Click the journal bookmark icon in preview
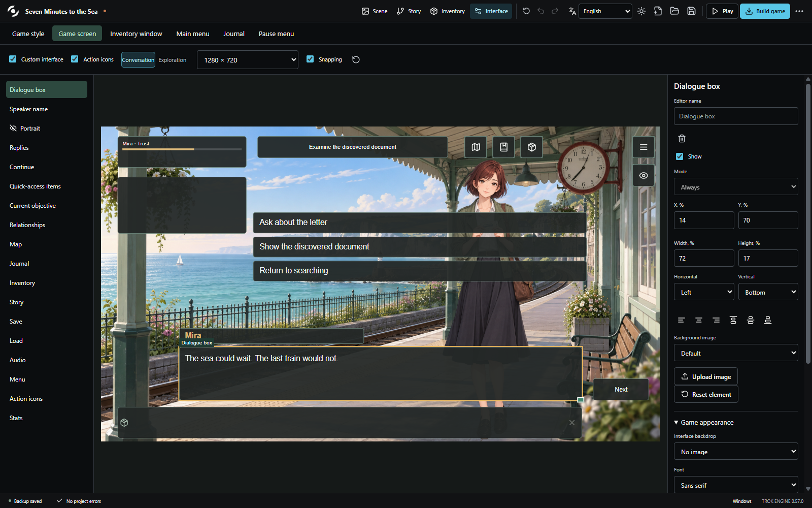 tap(503, 147)
